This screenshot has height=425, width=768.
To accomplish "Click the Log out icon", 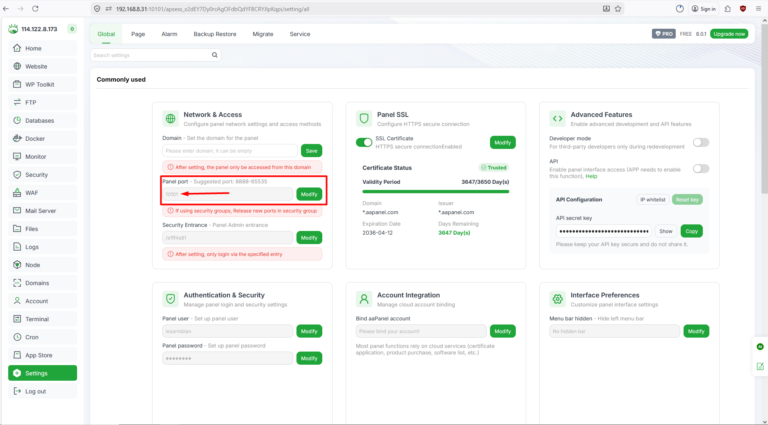I will tap(17, 391).
